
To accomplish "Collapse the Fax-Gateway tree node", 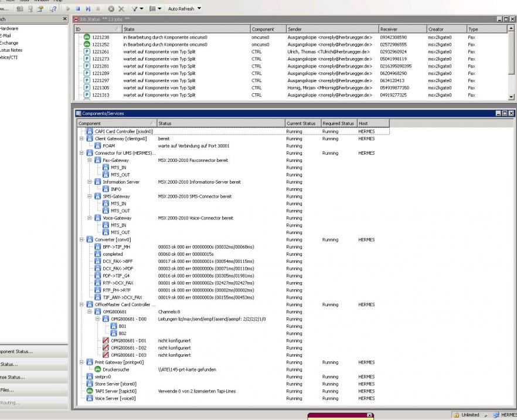I will click(90, 160).
